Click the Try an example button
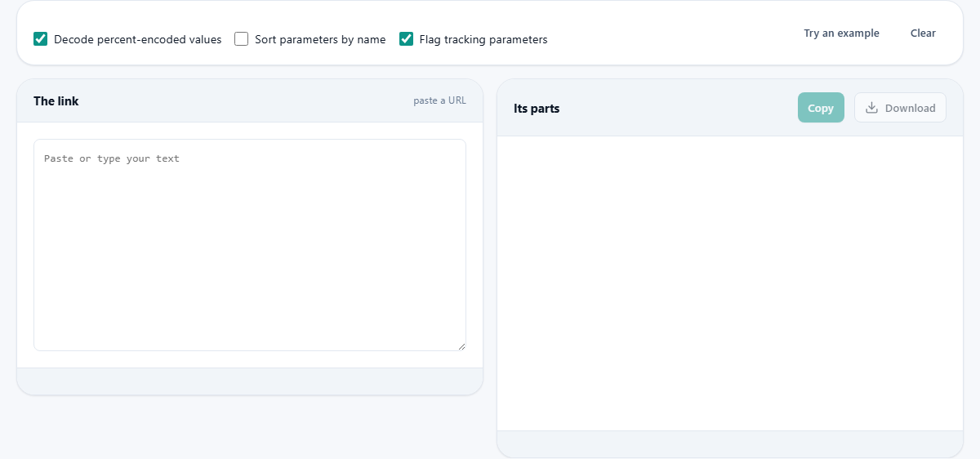 coord(841,33)
